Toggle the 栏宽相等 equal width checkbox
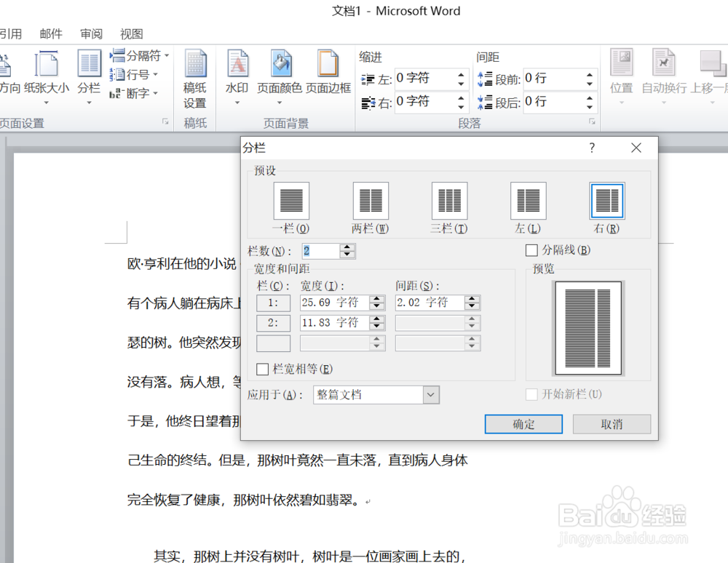Viewport: 728px width, 563px height. [262, 369]
